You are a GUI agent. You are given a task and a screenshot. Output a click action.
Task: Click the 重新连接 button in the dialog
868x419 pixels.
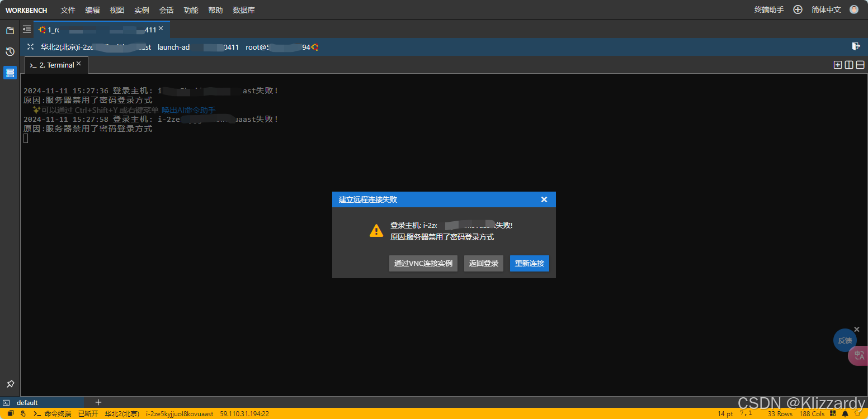point(529,263)
